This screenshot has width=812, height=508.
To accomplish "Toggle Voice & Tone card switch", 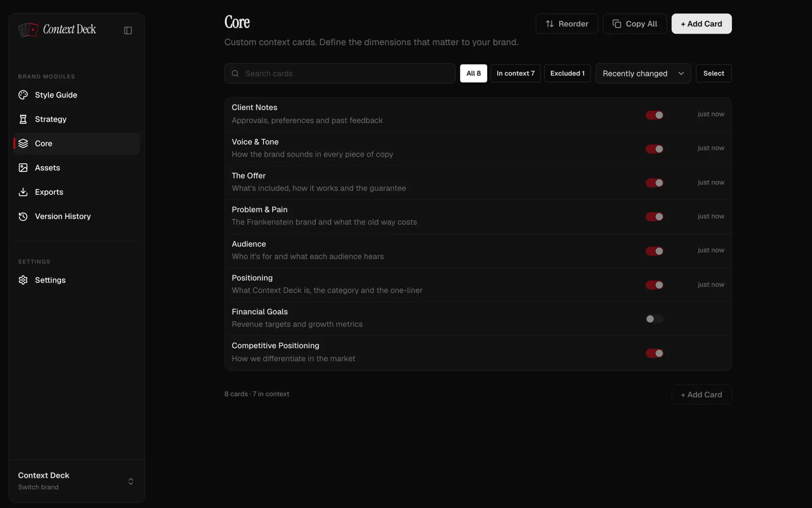I will pyautogui.click(x=654, y=149).
